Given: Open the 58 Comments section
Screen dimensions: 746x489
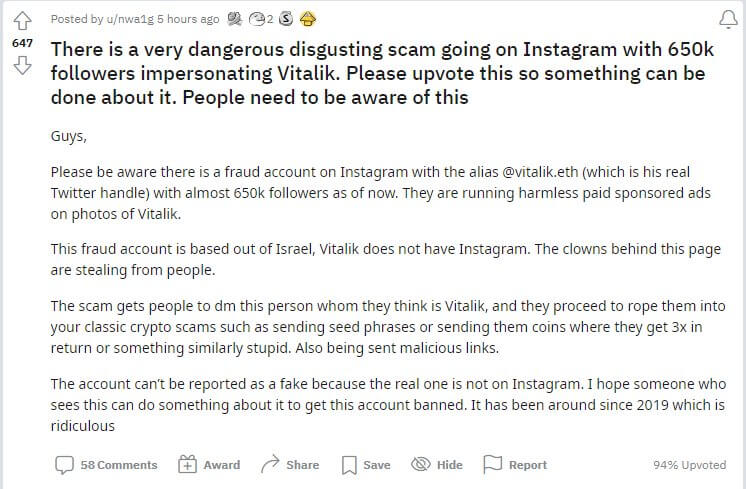Looking at the screenshot, I should (106, 465).
